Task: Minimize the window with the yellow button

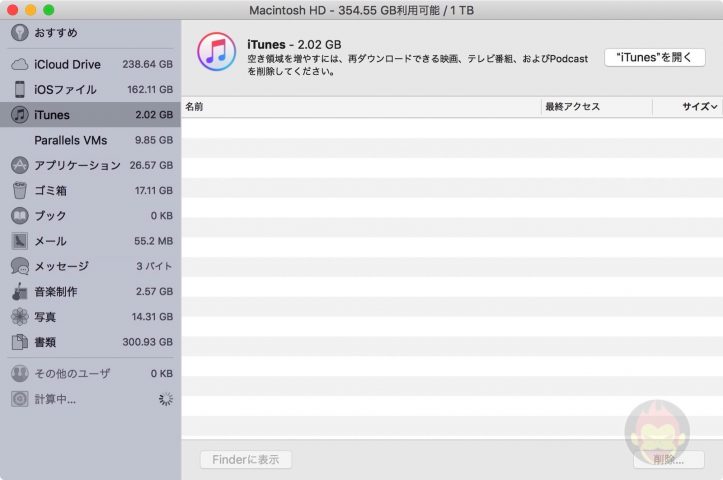Action: pos(30,10)
